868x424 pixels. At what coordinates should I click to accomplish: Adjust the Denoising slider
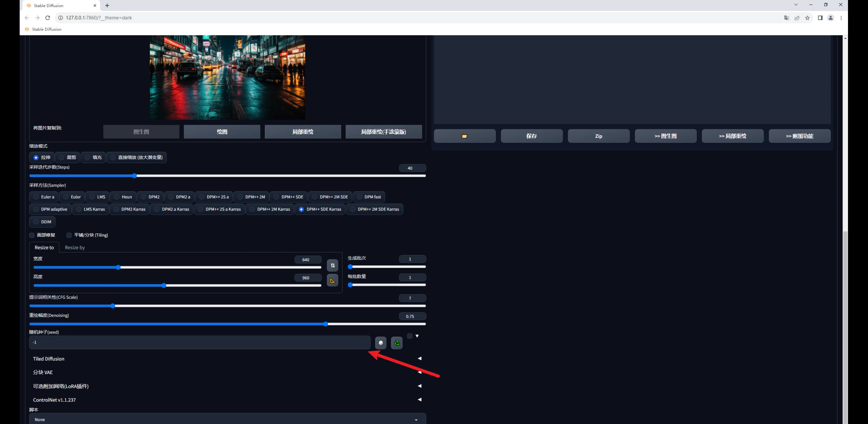point(227,324)
